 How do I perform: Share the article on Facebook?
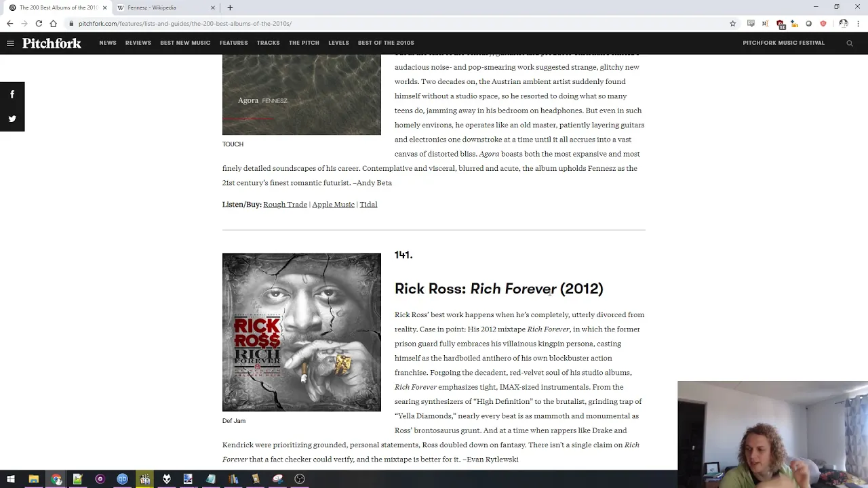point(12,94)
